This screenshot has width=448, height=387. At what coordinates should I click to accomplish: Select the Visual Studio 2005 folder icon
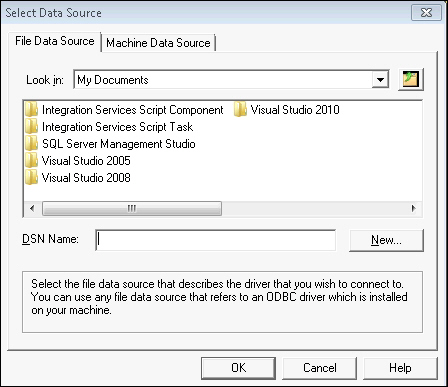[x=32, y=161]
